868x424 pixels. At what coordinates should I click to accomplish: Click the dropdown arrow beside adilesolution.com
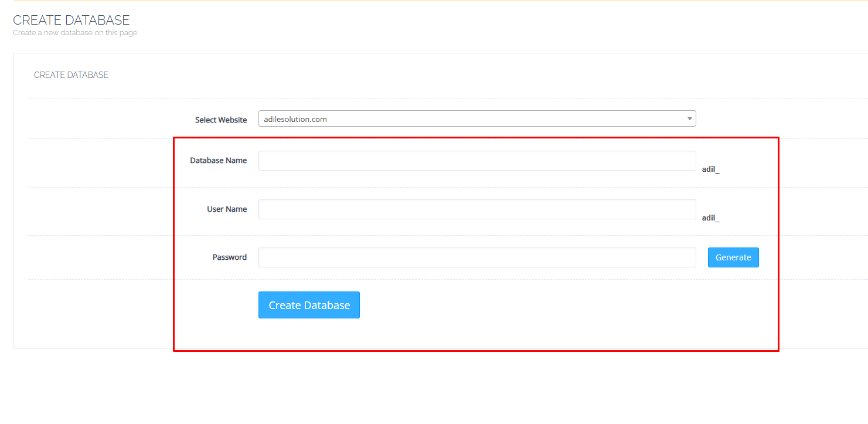pos(689,119)
